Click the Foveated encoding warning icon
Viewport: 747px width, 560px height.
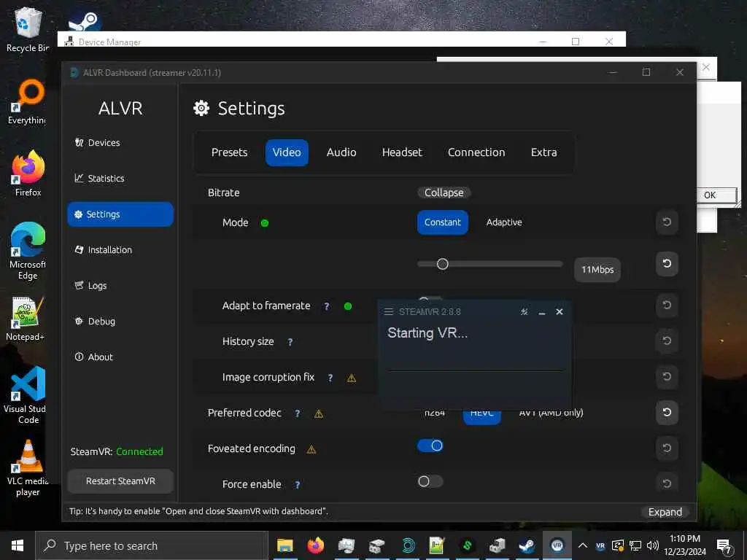tap(311, 449)
